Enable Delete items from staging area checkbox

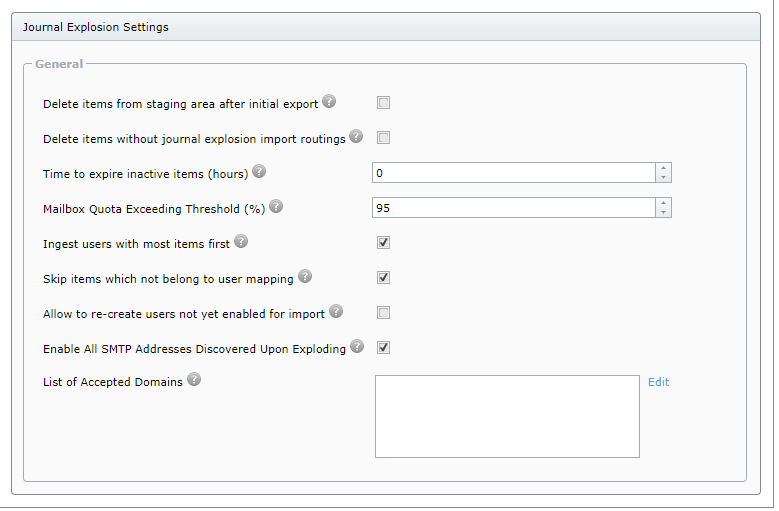(x=384, y=103)
